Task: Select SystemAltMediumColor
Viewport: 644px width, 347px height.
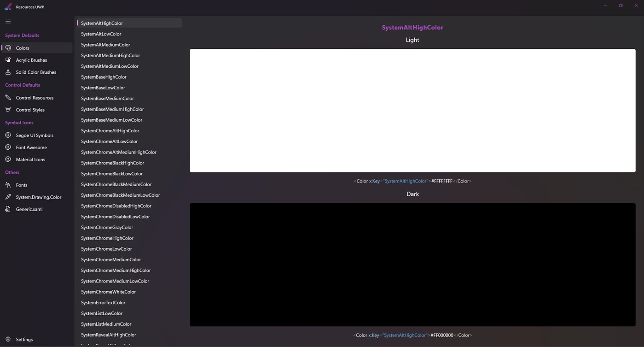Action: 129,45
